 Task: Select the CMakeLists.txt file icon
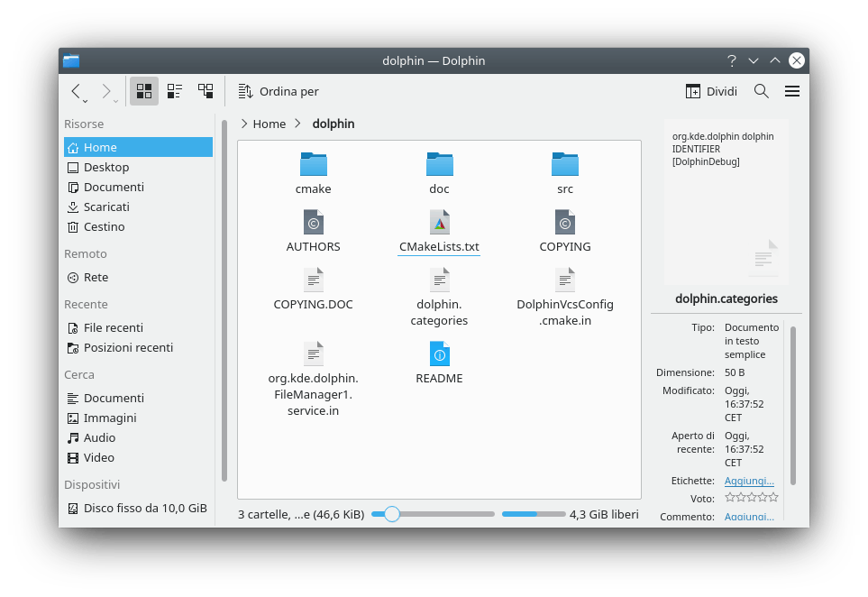[439, 222]
